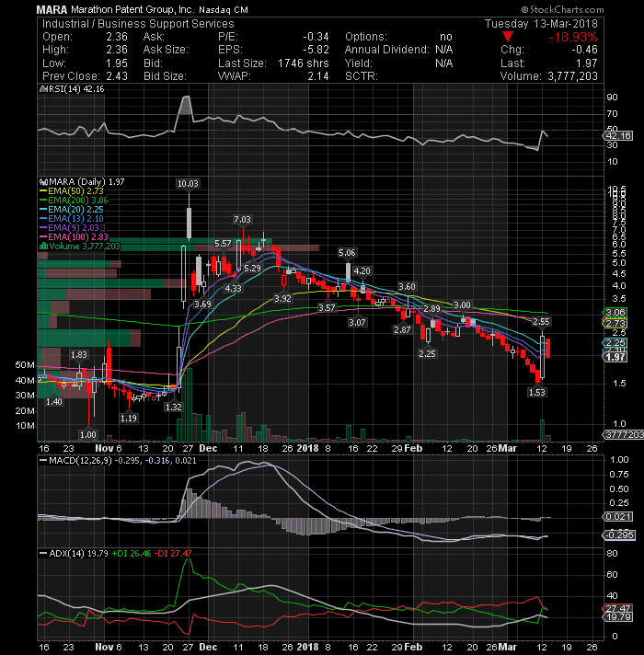Click the 'Nasdaq CM' exchange label
This screenshot has width=644, height=655.
[x=223, y=9]
